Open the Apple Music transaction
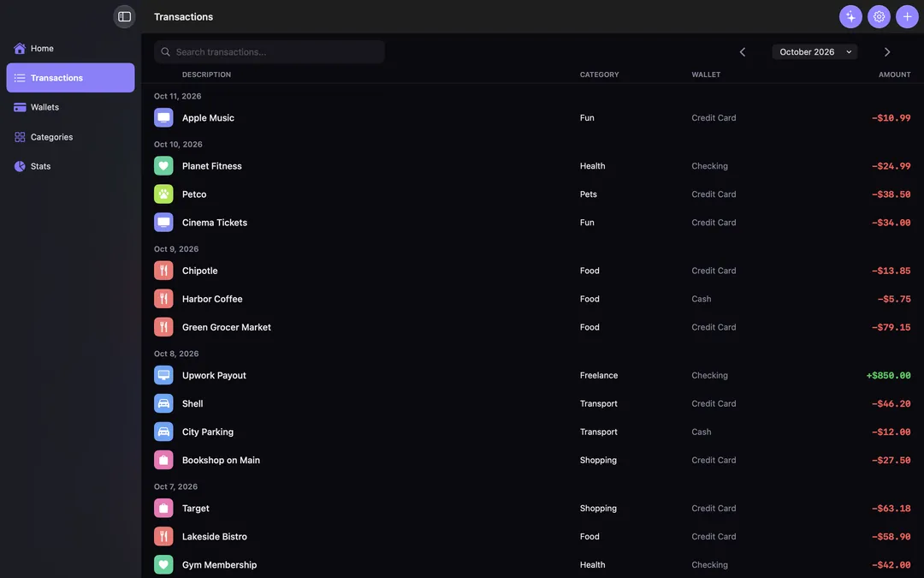Screen dimensions: 924x578 point(532,117)
